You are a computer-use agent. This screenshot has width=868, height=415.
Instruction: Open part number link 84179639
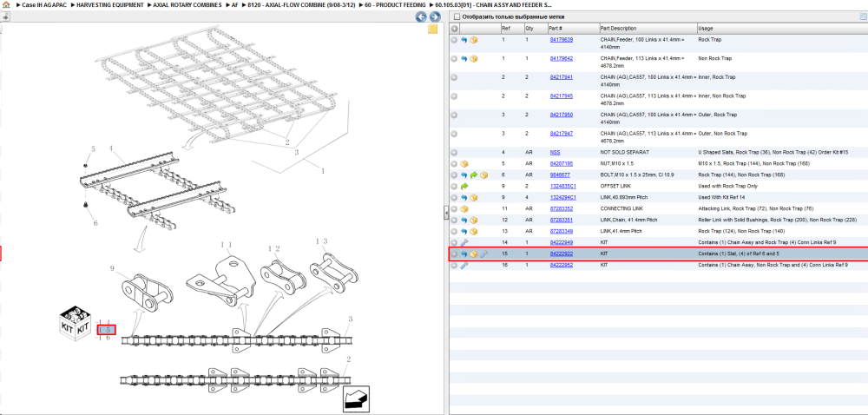[562, 40]
